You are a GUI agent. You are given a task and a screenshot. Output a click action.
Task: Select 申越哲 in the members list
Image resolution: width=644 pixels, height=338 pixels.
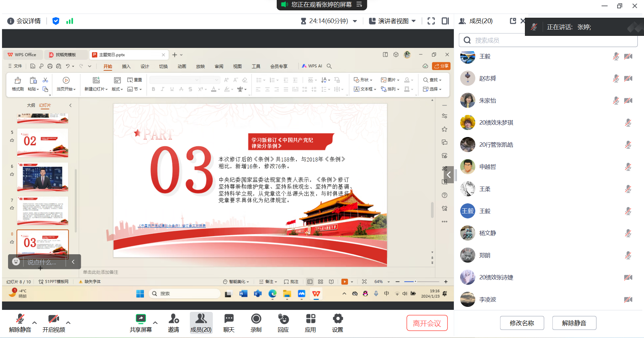[487, 167]
